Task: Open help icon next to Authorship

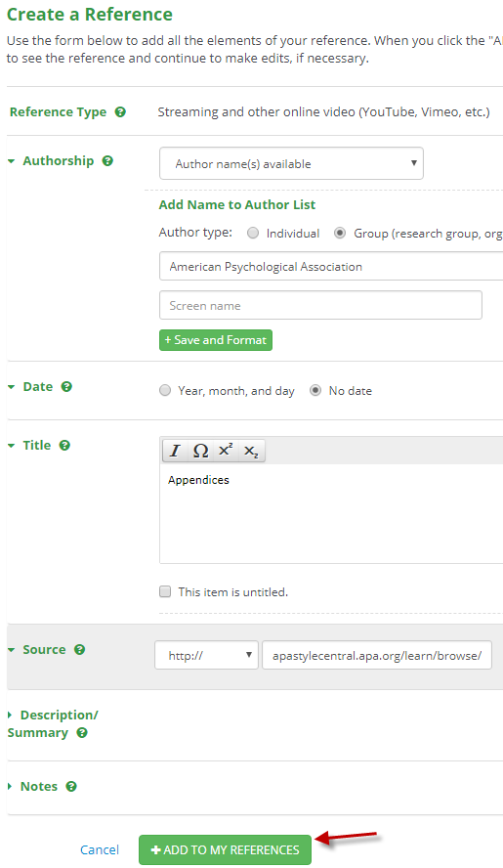Action: 107,160
